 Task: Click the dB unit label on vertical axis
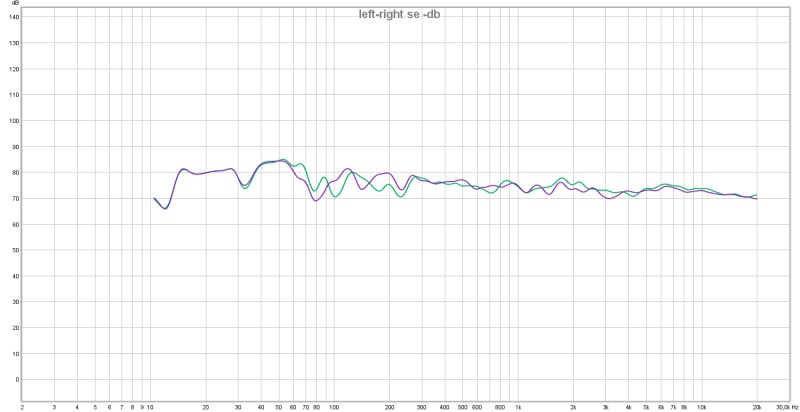(14, 4)
